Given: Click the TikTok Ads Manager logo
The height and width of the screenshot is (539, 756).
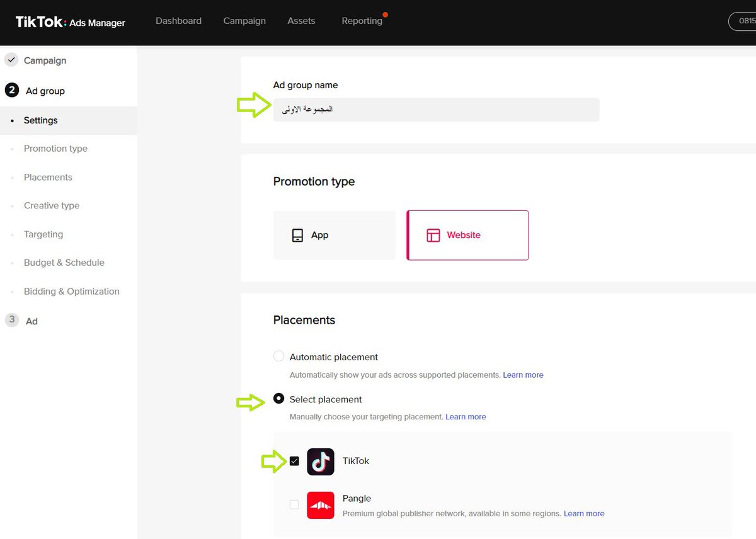Looking at the screenshot, I should pos(71,22).
